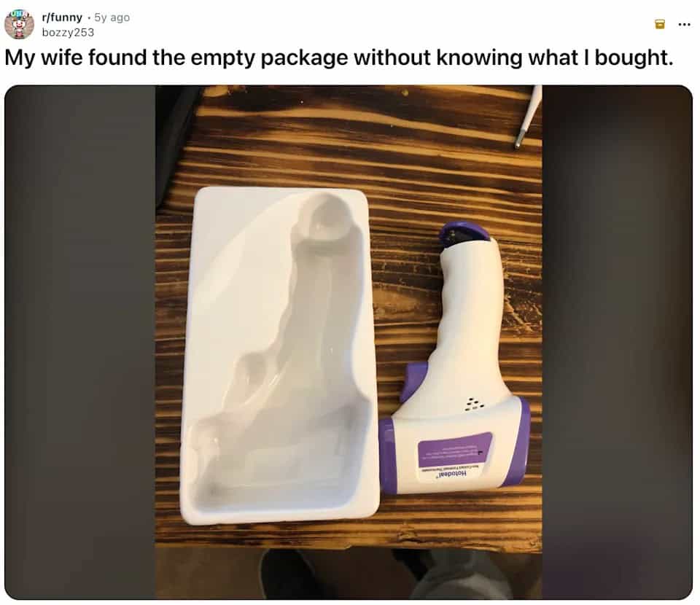Viewport: 700px width, 605px height.
Task: Open bozzy253's user profile
Action: (x=68, y=33)
